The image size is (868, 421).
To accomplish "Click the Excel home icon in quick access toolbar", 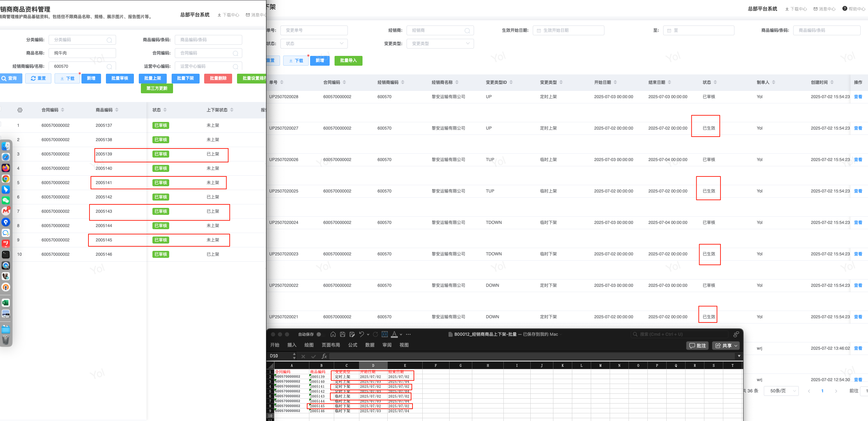I will tap(333, 334).
